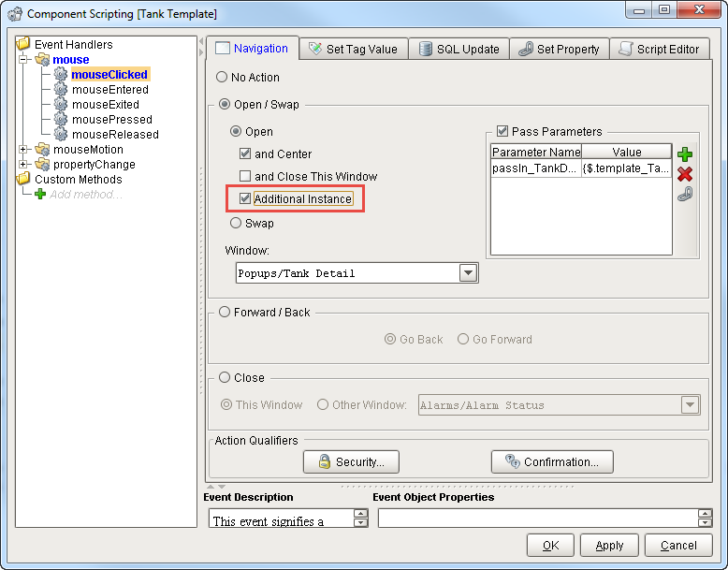Click the {$.template_Ta... value cell
Screen dimensions: 728x570
point(626,168)
